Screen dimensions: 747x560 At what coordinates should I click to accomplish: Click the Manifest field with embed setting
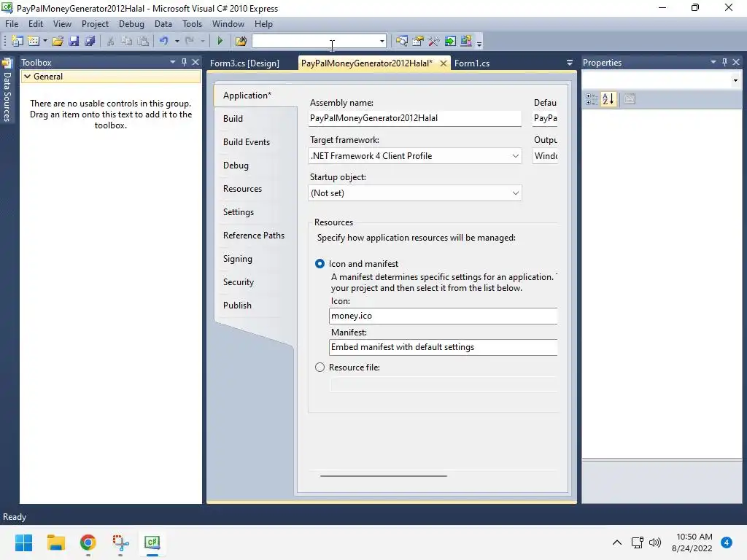point(443,347)
